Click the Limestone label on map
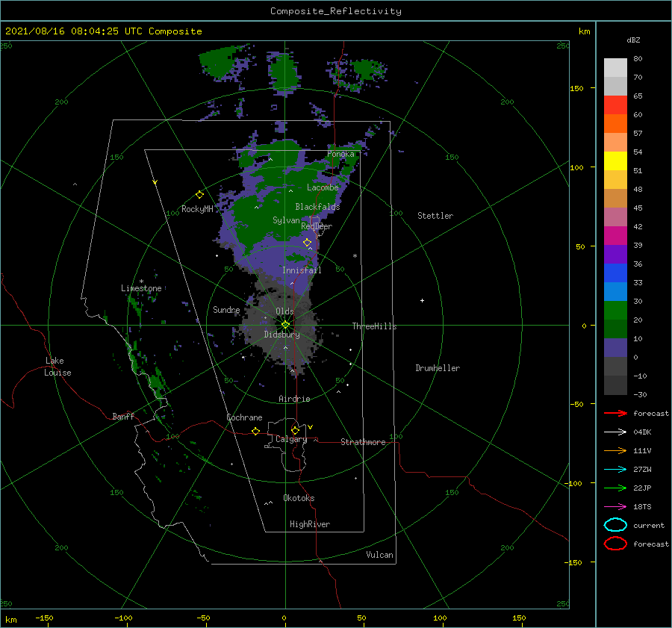Screen dimensions: 672x628 pyautogui.click(x=141, y=288)
